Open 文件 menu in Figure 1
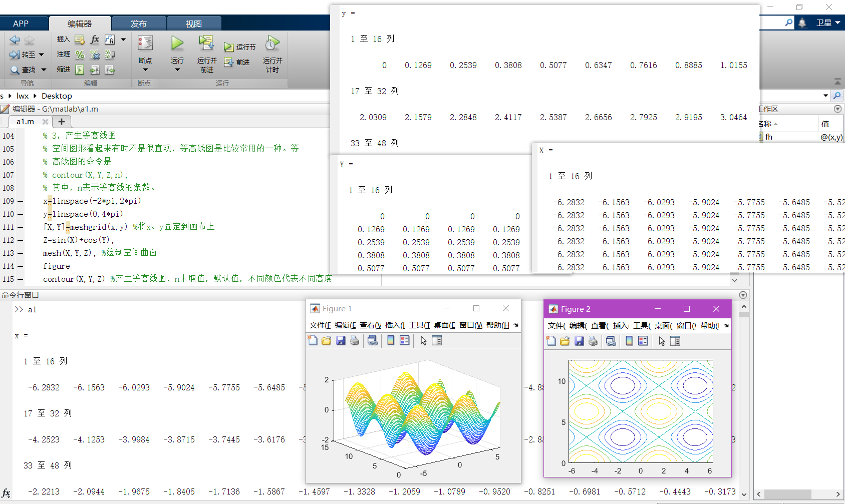This screenshot has height=504, width=845. [x=320, y=325]
